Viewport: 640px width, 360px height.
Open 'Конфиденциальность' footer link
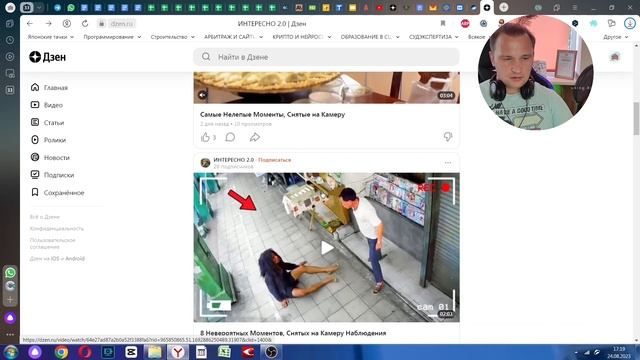coord(57,229)
